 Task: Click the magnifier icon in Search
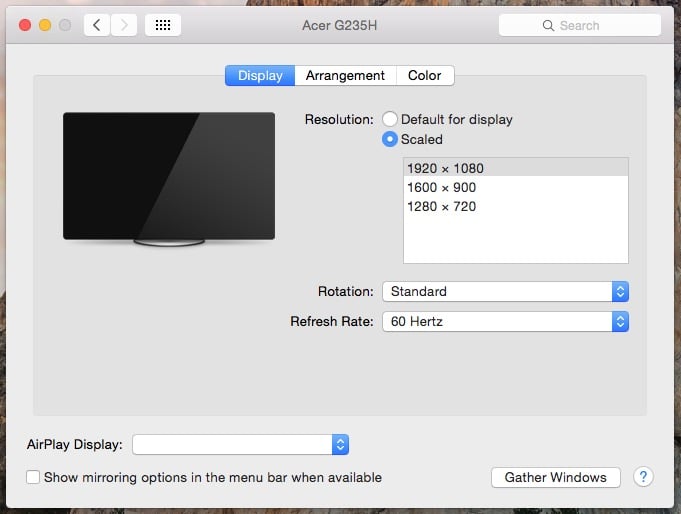548,26
